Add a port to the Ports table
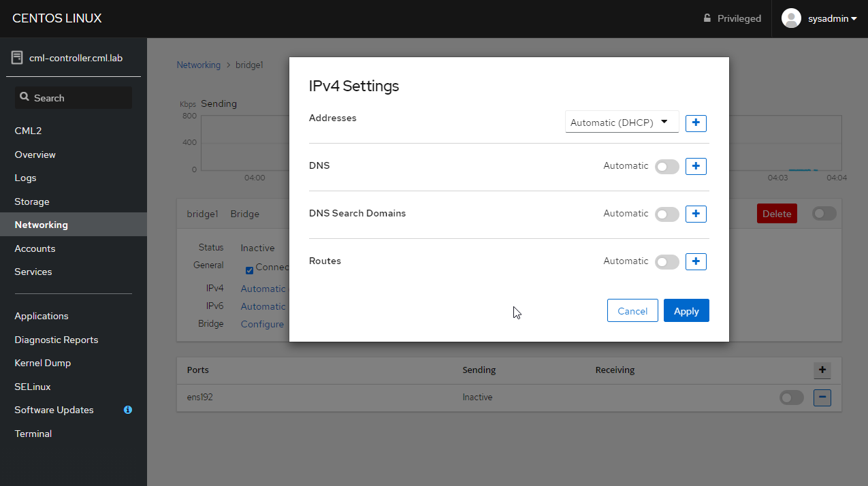Viewport: 868px width, 486px height. click(x=822, y=370)
